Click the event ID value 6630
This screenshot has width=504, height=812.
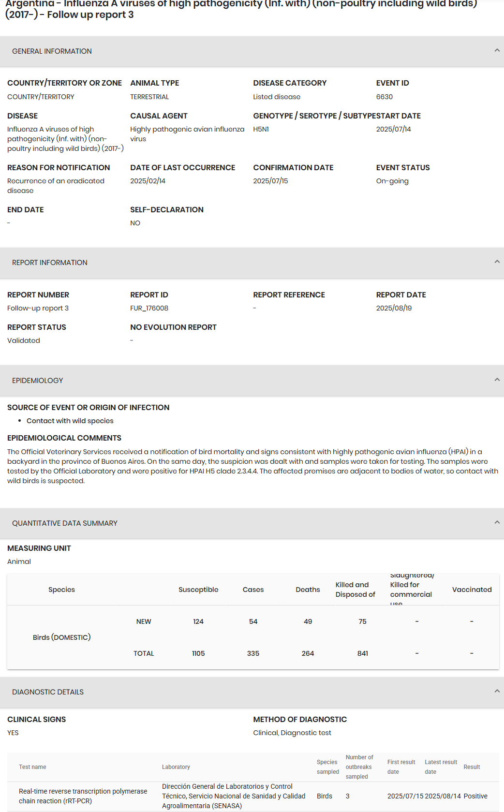pyautogui.click(x=385, y=97)
